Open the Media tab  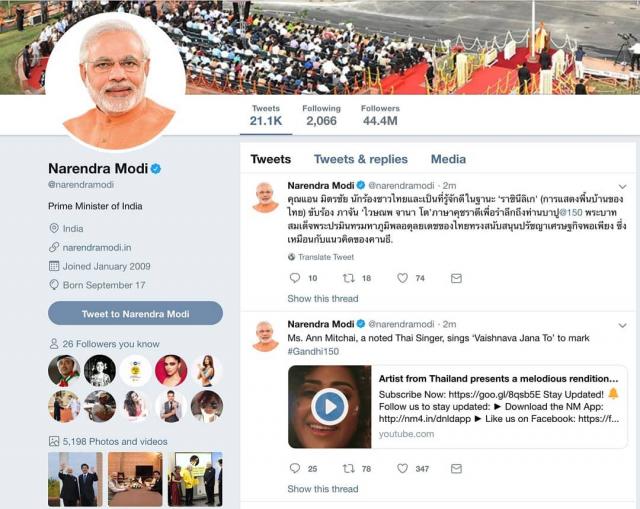(448, 159)
